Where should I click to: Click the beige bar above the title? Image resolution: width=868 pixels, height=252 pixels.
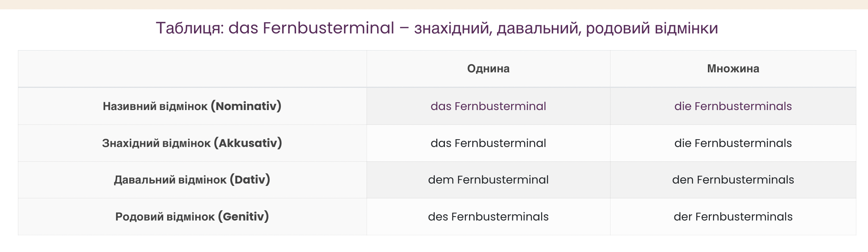[x=434, y=4]
